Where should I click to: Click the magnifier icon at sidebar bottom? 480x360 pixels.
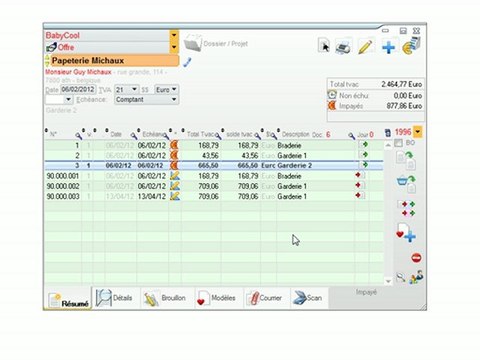pos(401,277)
